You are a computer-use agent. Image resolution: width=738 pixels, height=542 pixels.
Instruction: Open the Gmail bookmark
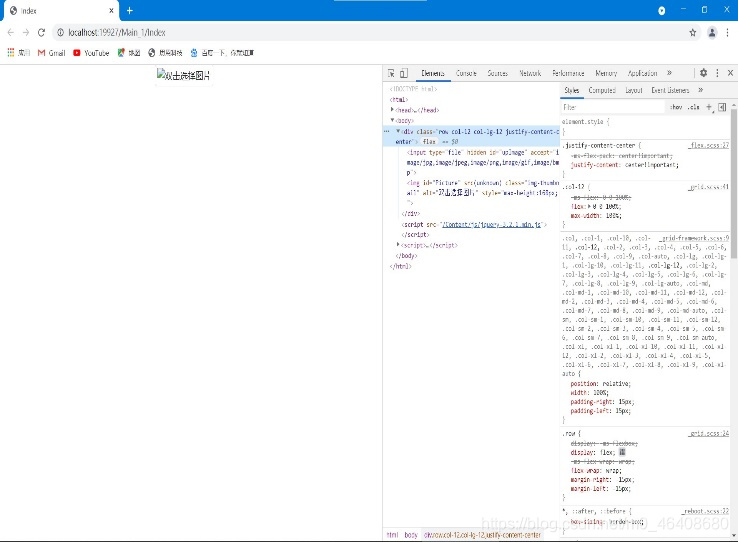[x=51, y=53]
